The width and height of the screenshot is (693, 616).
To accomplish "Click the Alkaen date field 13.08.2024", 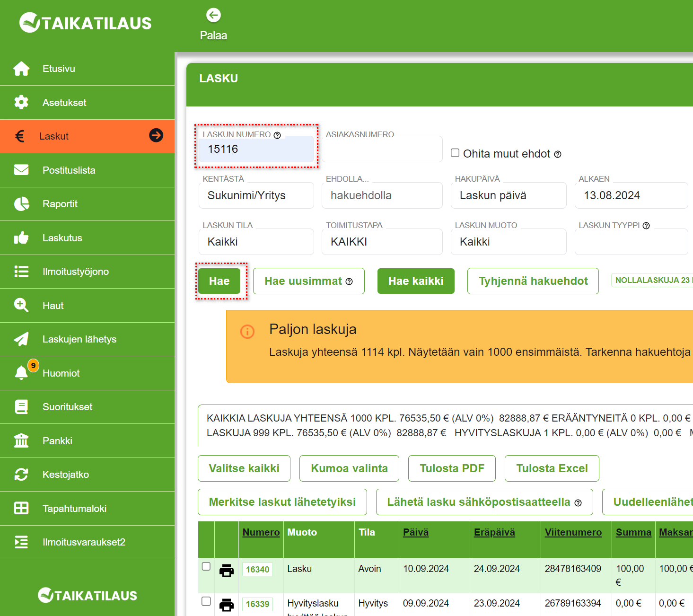I will [632, 195].
